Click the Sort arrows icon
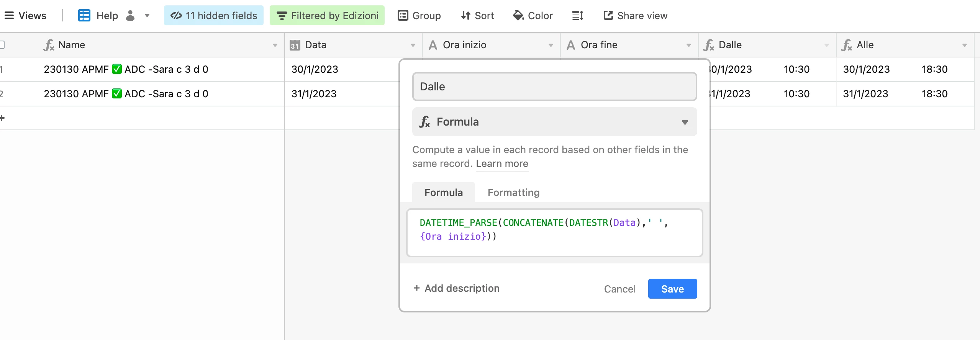The image size is (980, 340). tap(465, 16)
